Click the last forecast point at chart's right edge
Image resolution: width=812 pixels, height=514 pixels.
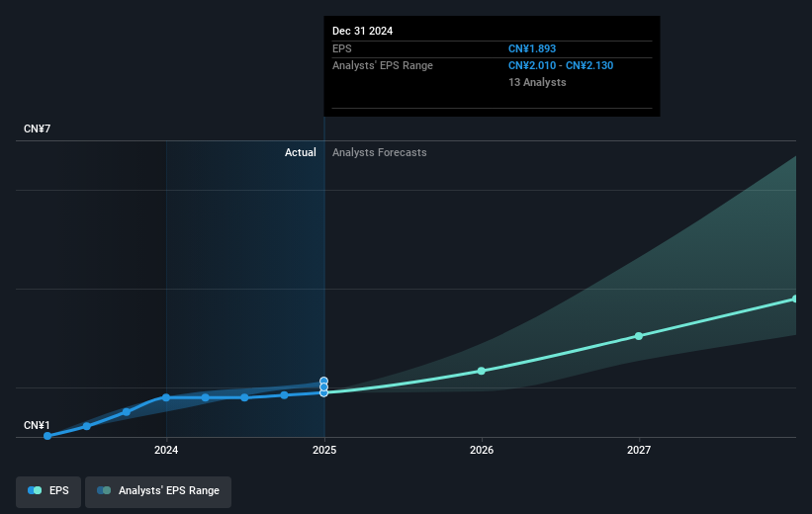click(x=795, y=299)
